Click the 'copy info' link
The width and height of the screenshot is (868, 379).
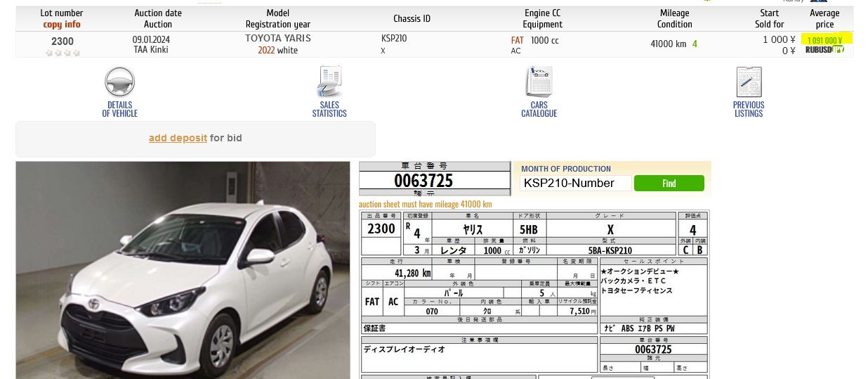(62, 24)
